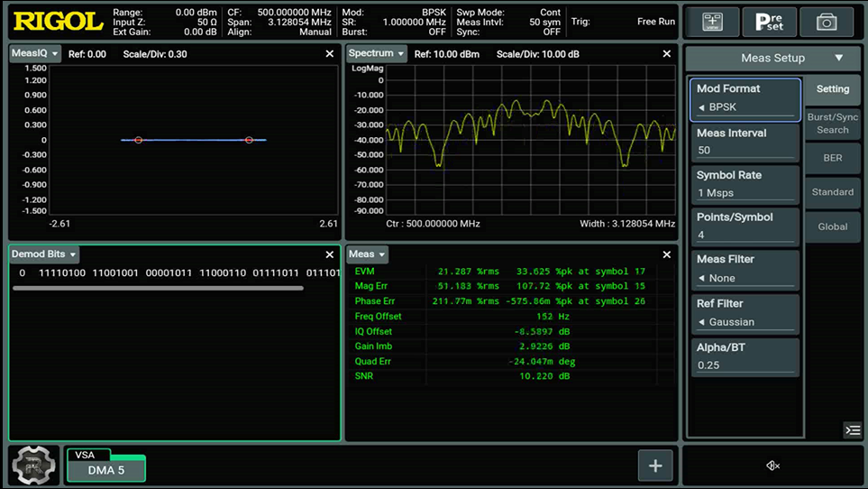The width and height of the screenshot is (868, 489).
Task: Click the MeasIQ Ref: 0.00 value
Action: pyautogui.click(x=87, y=54)
